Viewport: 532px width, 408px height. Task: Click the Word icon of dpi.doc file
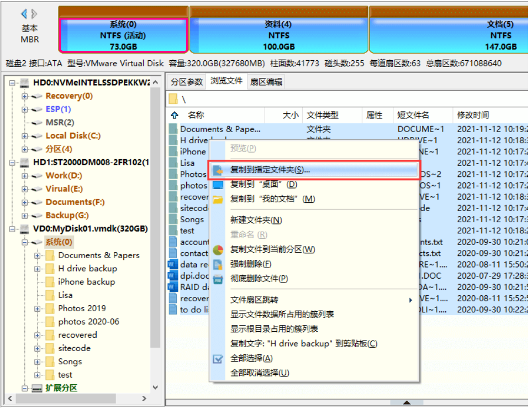tap(172, 276)
